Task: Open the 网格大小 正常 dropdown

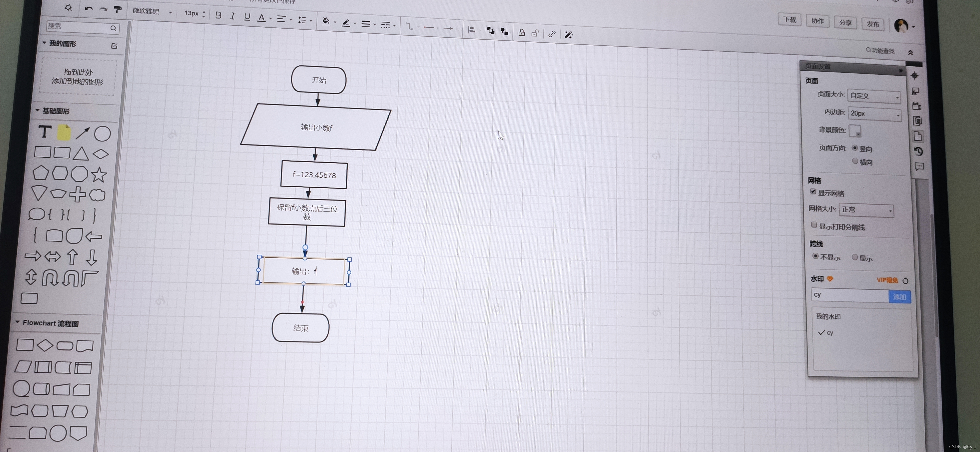Action: [x=866, y=210]
